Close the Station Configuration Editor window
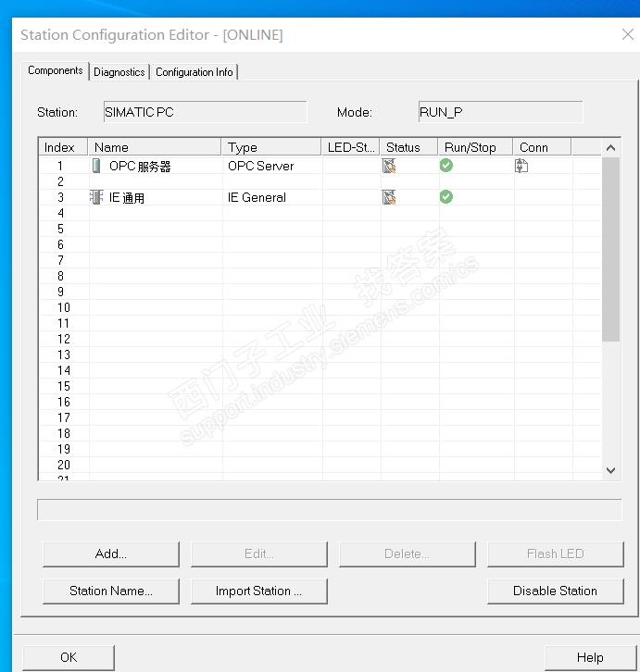The width and height of the screenshot is (640, 672). [x=628, y=34]
